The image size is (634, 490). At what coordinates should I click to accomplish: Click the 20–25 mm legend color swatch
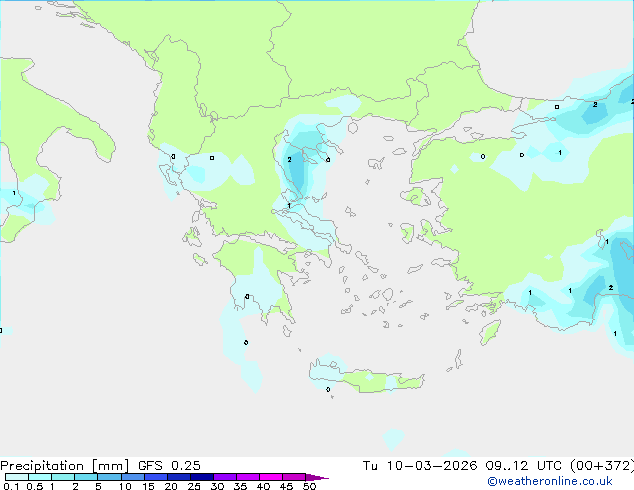point(179,477)
